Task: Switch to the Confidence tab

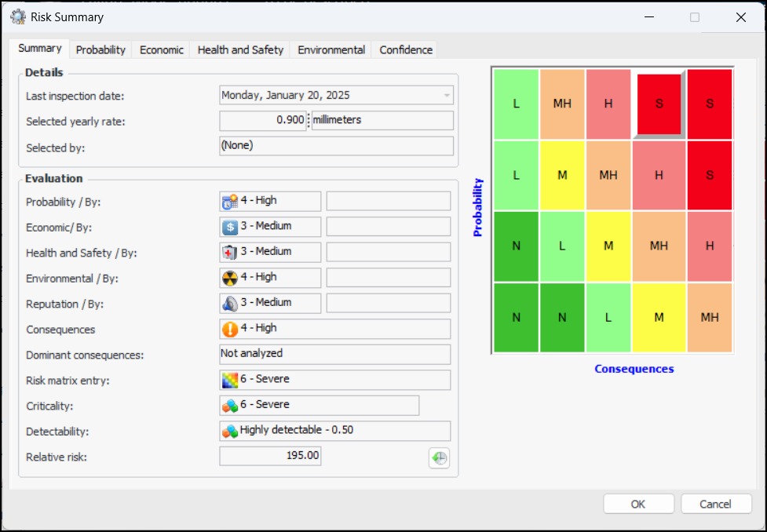Action: (x=406, y=49)
